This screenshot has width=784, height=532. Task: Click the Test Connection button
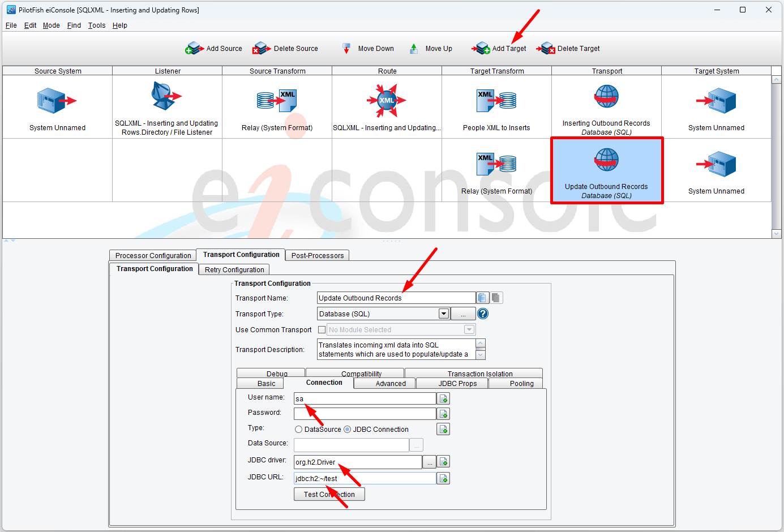[329, 494]
